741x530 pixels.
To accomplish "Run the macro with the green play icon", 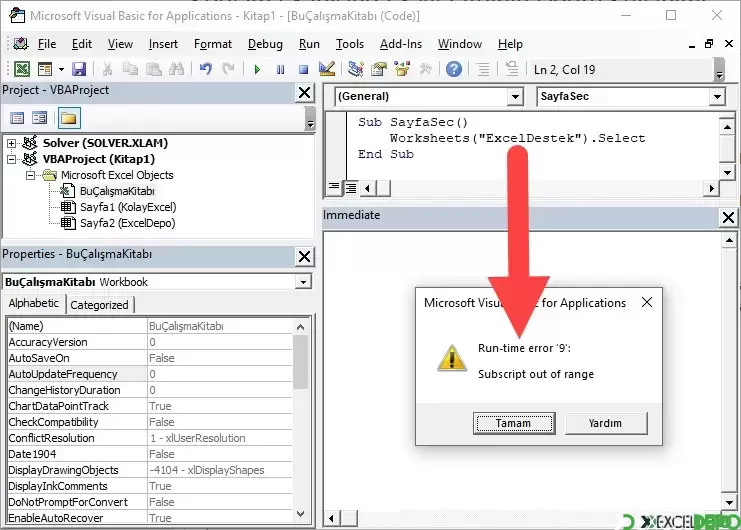I will (257, 70).
